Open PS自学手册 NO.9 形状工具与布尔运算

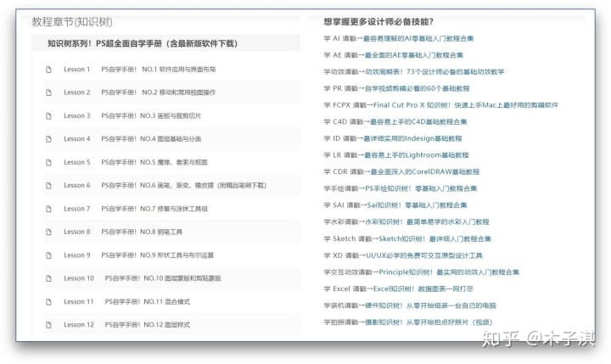click(158, 255)
